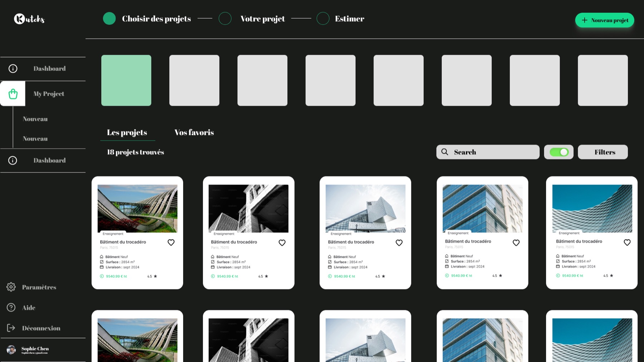Open the white angular building photo in the top row
644x362 pixels.
click(x=365, y=209)
